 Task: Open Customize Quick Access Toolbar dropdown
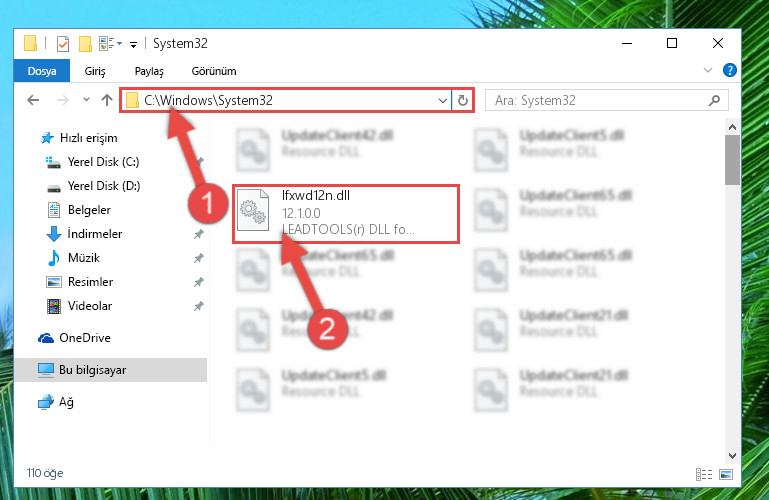coord(133,45)
